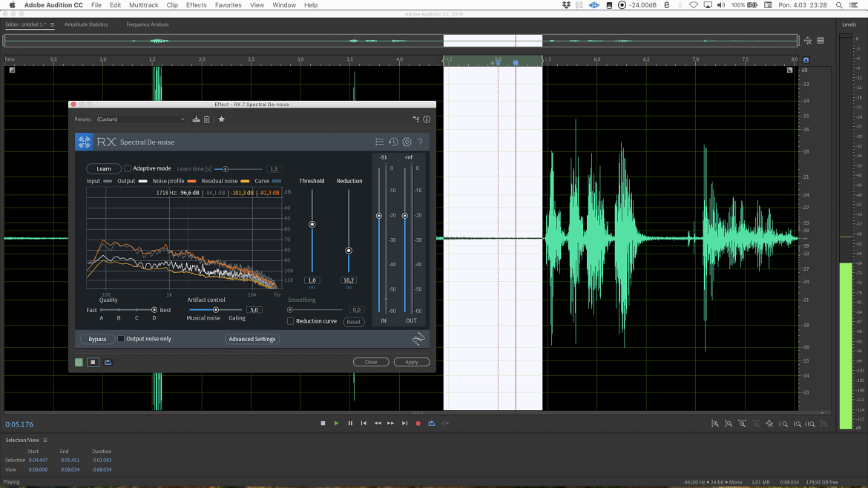Click the effect info icon in the Presets row
Viewport: 868px width, 488px height.
click(x=427, y=119)
